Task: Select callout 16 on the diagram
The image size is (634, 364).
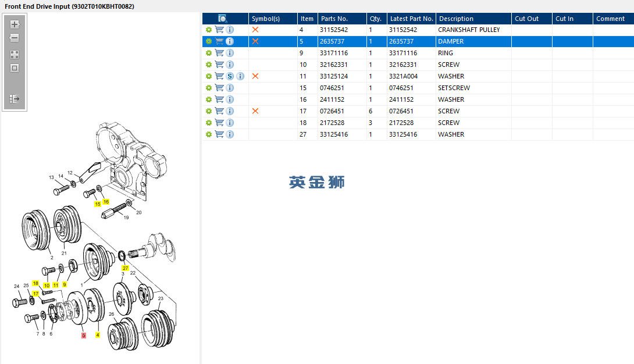Action: pos(106,202)
